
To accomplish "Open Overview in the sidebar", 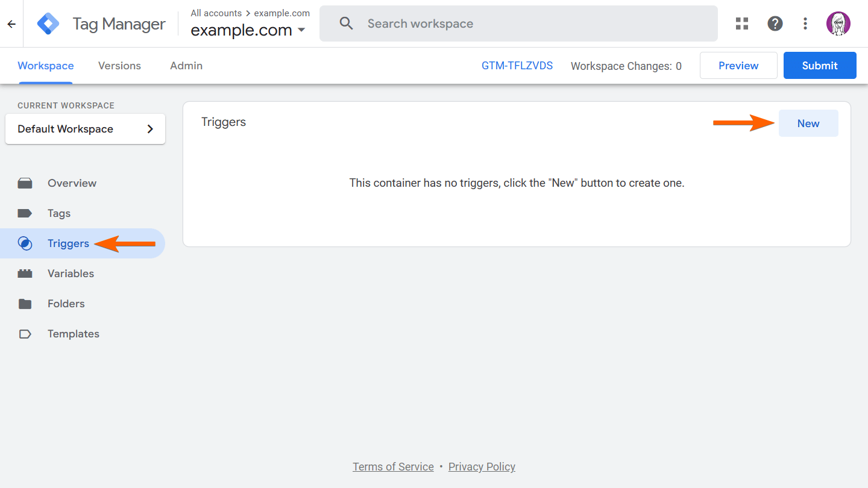I will [x=83, y=183].
